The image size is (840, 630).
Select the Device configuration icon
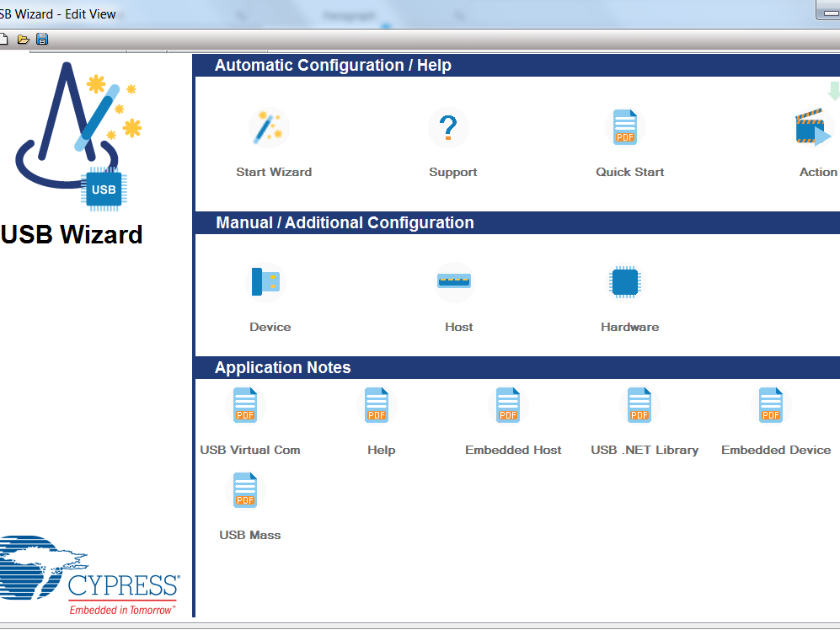coord(265,282)
